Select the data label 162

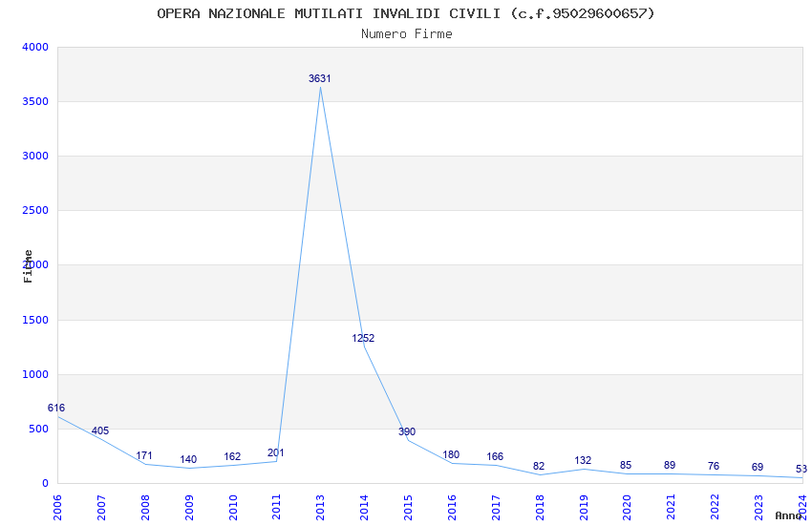coord(232,456)
